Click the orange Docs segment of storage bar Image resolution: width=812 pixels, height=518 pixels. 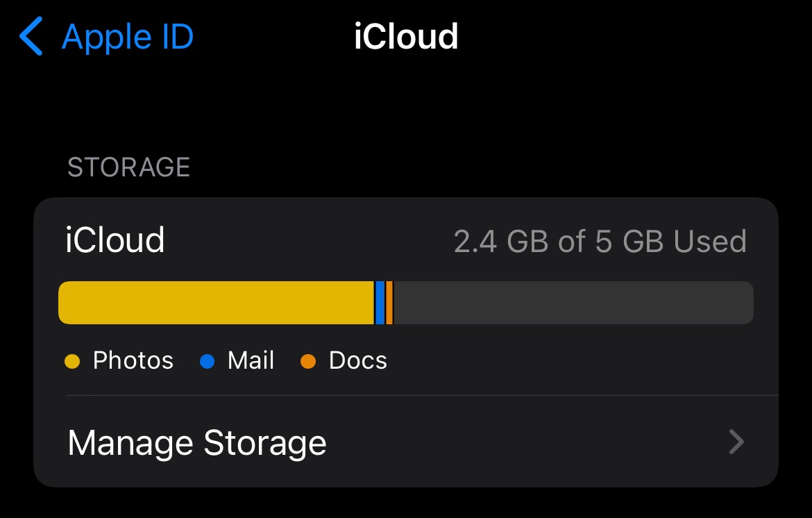tap(389, 303)
